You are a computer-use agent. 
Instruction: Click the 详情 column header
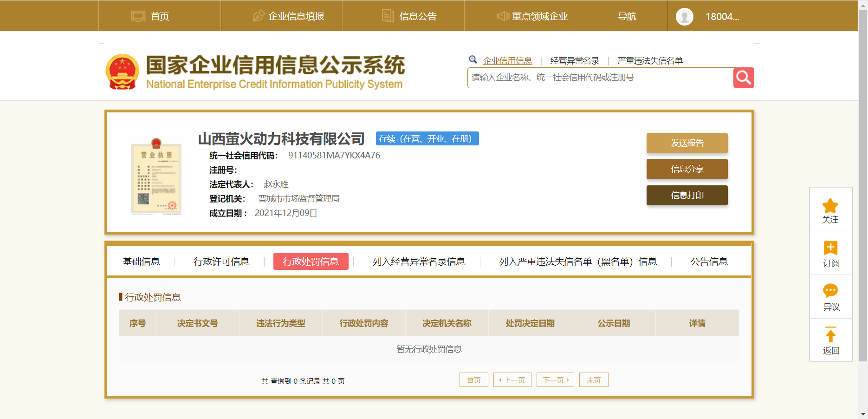697,323
